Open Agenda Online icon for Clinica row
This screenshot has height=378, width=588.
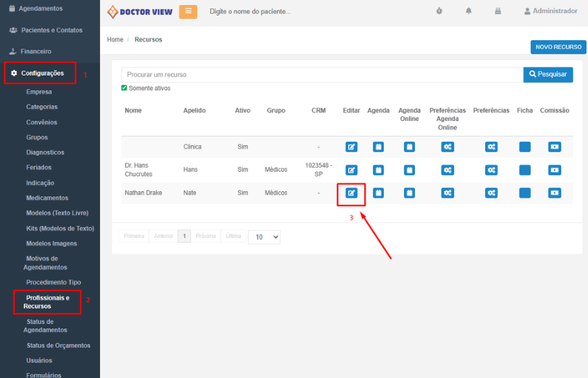(410, 147)
